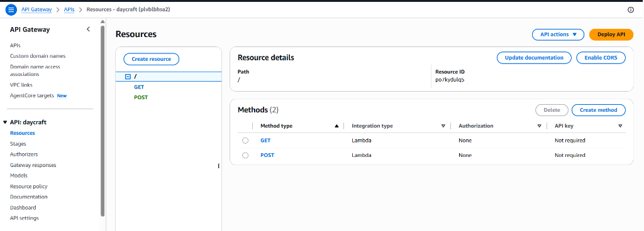The height and width of the screenshot is (231, 644).
Task: Select the root / resource tree row
Action: pos(169,77)
